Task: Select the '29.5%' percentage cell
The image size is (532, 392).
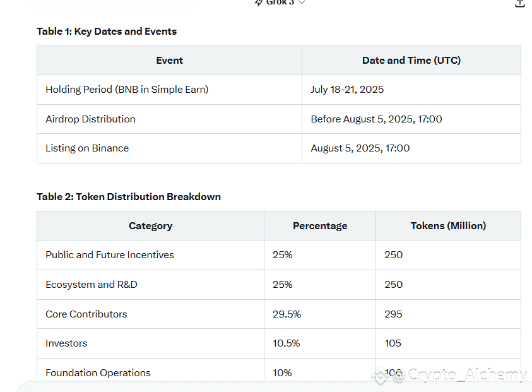Action: coord(320,314)
